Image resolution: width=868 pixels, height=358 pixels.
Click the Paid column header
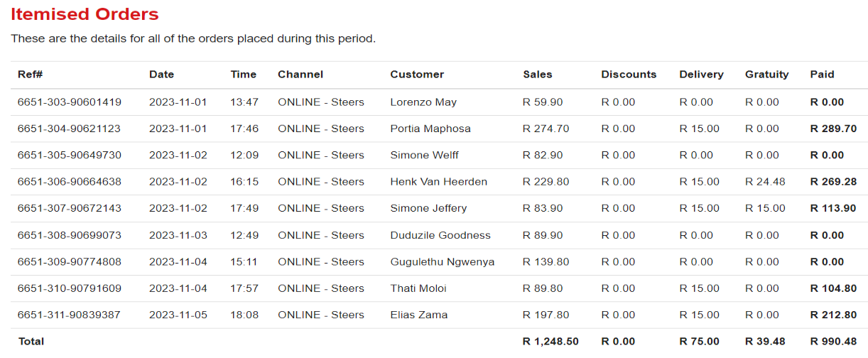tap(822, 75)
